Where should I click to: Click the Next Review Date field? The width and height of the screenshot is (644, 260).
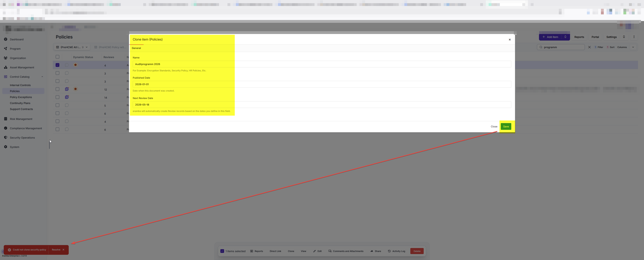tap(321, 105)
